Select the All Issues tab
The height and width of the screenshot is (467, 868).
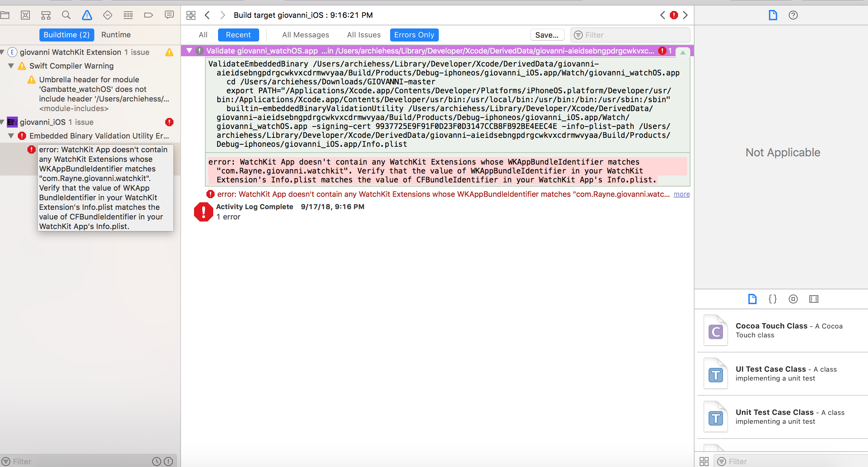(363, 35)
